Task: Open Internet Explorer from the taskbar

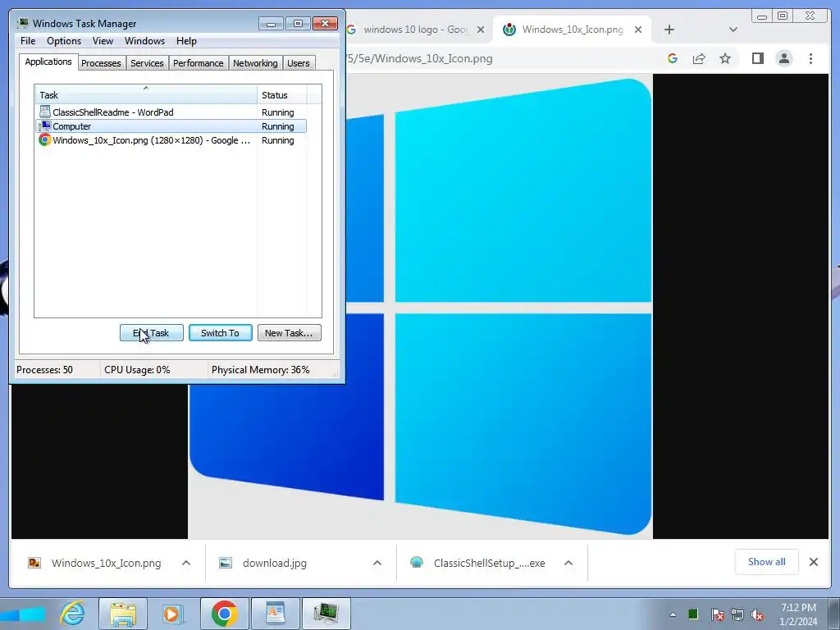Action: 72,614
